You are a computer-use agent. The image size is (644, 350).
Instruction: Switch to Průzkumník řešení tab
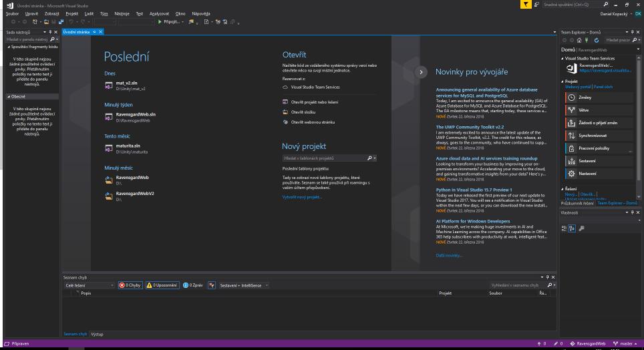click(x=577, y=203)
